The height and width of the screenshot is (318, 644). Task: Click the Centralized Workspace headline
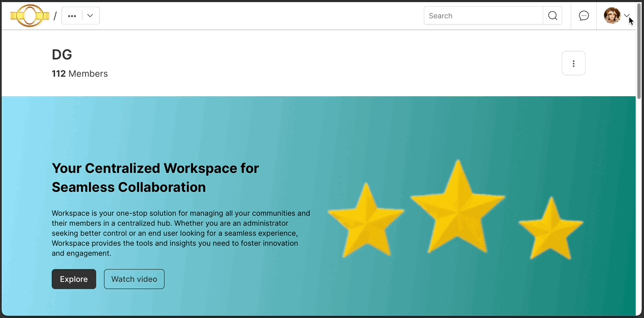click(x=155, y=177)
